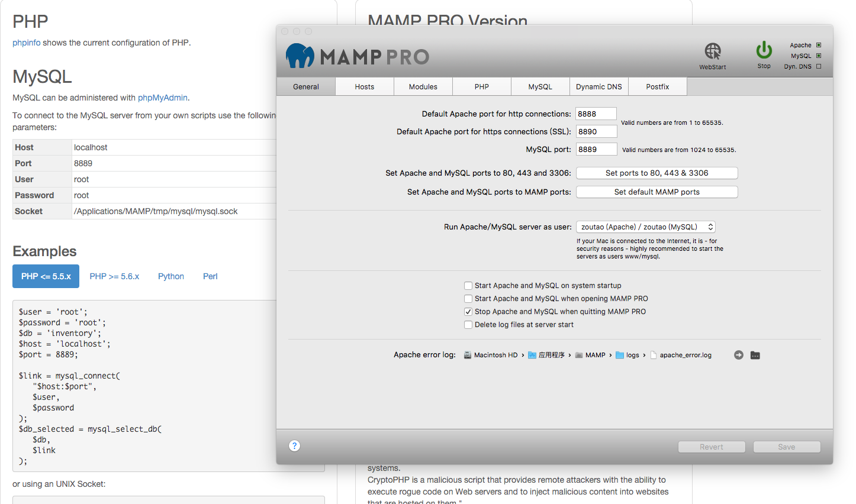Open the help question mark button
This screenshot has width=856, height=504.
(x=294, y=446)
